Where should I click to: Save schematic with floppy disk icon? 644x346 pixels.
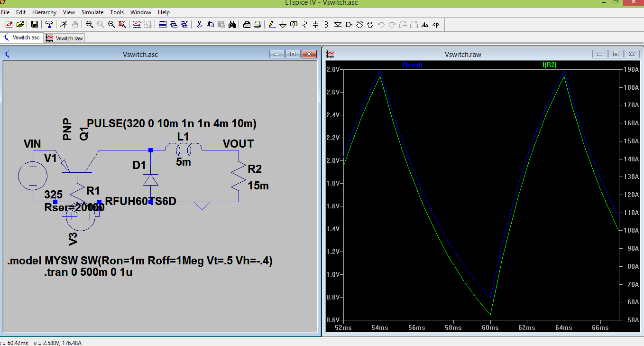coord(35,24)
